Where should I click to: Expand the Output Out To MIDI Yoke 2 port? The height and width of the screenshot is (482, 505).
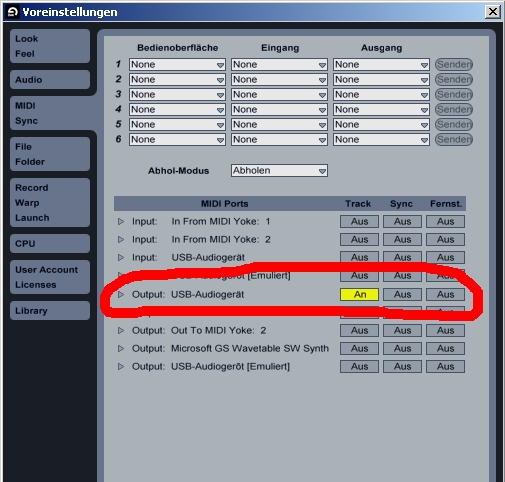click(121, 331)
